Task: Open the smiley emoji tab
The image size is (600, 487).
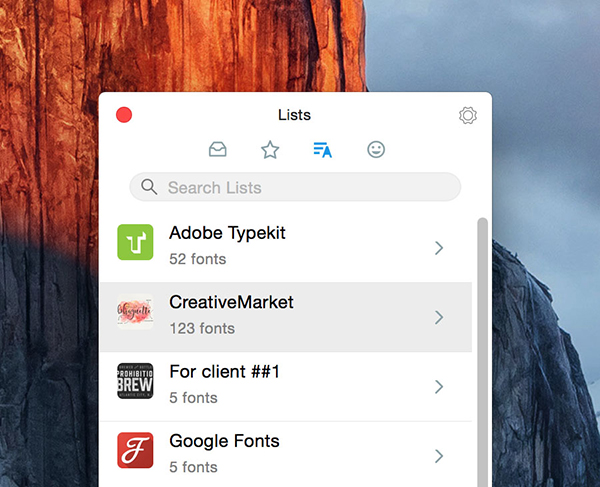Action: click(376, 149)
